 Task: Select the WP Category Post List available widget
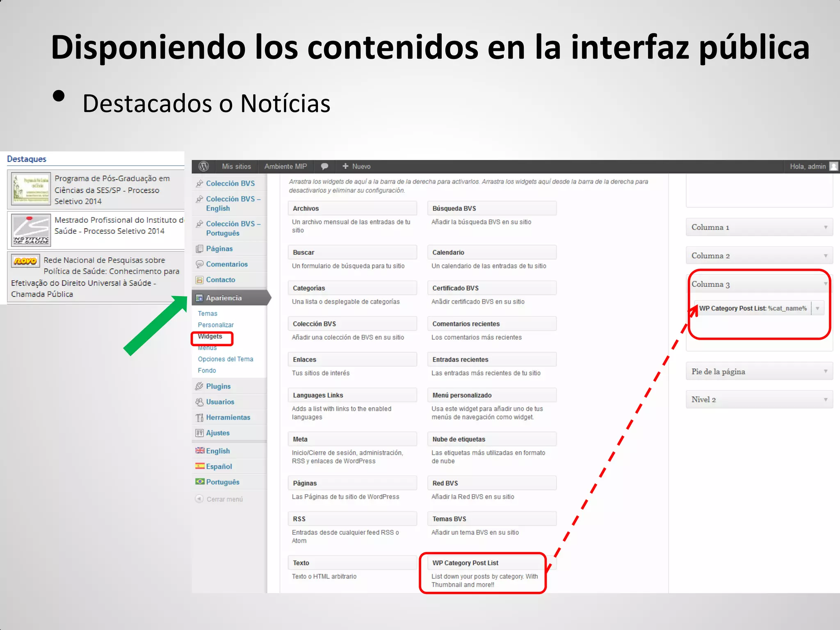492,563
